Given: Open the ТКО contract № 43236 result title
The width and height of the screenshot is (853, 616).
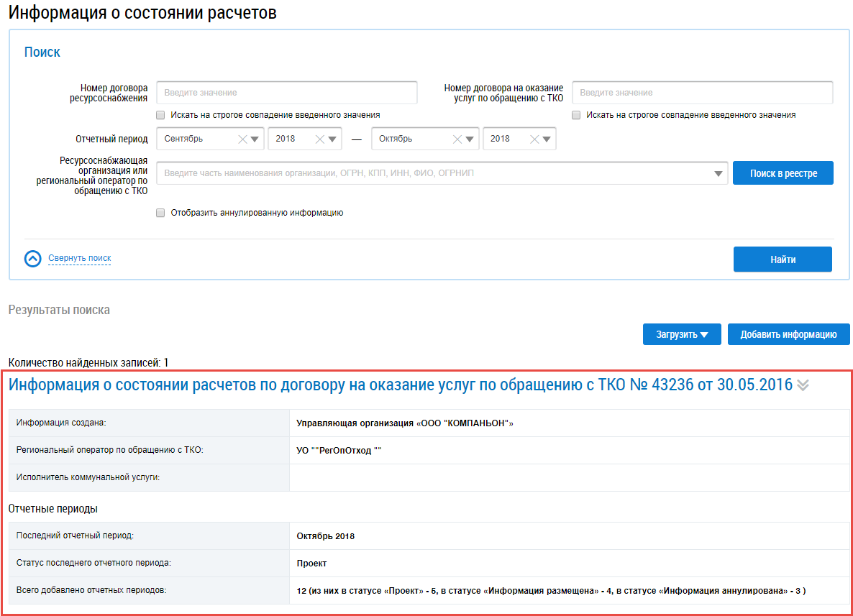Looking at the screenshot, I should 400,385.
